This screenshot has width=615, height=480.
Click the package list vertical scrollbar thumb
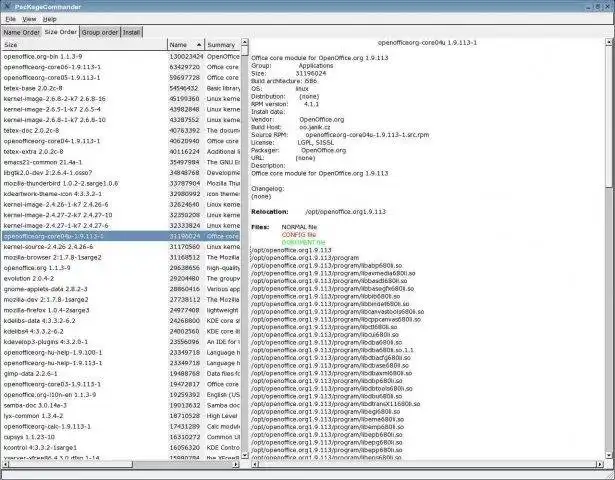245,51
